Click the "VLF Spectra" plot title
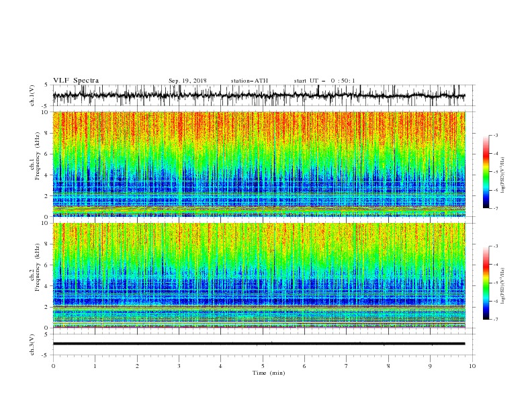 coord(76,81)
